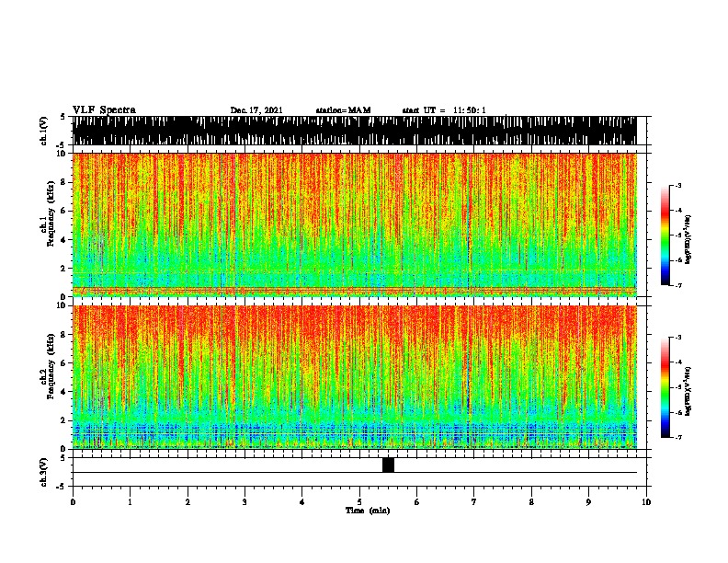Click the "VLF Spectra" plot title
This screenshot has width=728, height=563.
104,109
